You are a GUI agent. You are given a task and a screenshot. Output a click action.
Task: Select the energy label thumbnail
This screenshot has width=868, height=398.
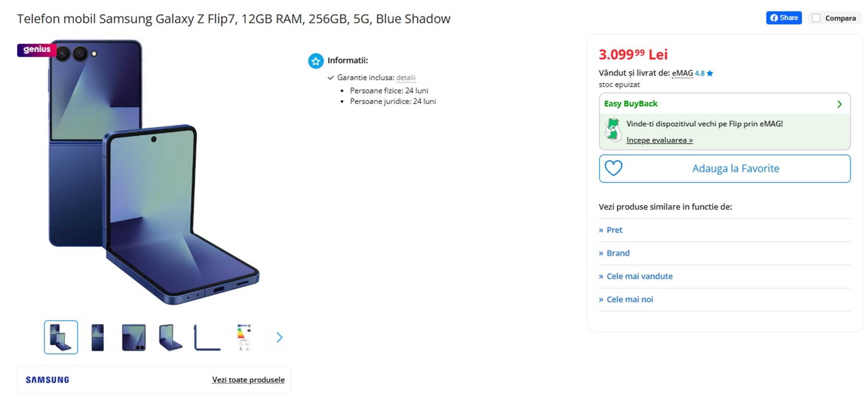(x=244, y=337)
